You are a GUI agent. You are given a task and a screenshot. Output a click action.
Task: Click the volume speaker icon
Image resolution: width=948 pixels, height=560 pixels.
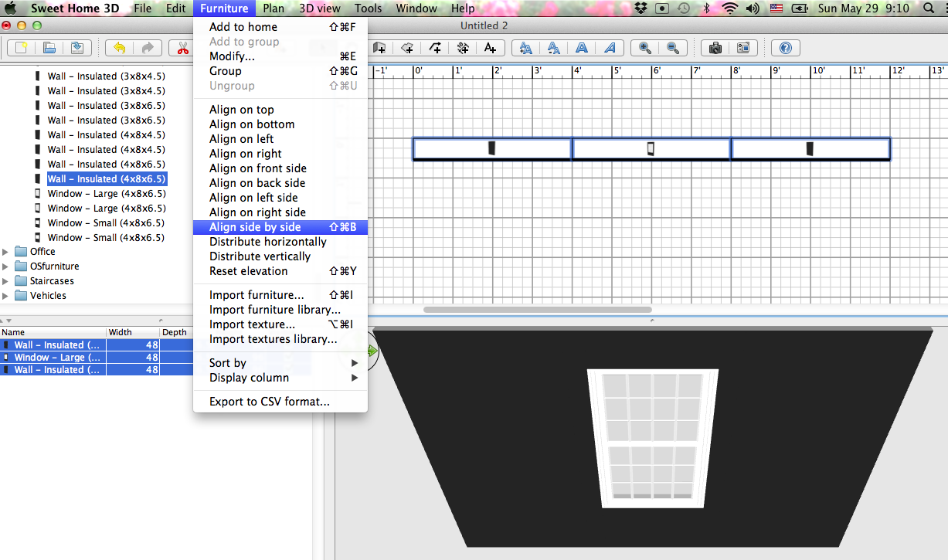(x=753, y=8)
